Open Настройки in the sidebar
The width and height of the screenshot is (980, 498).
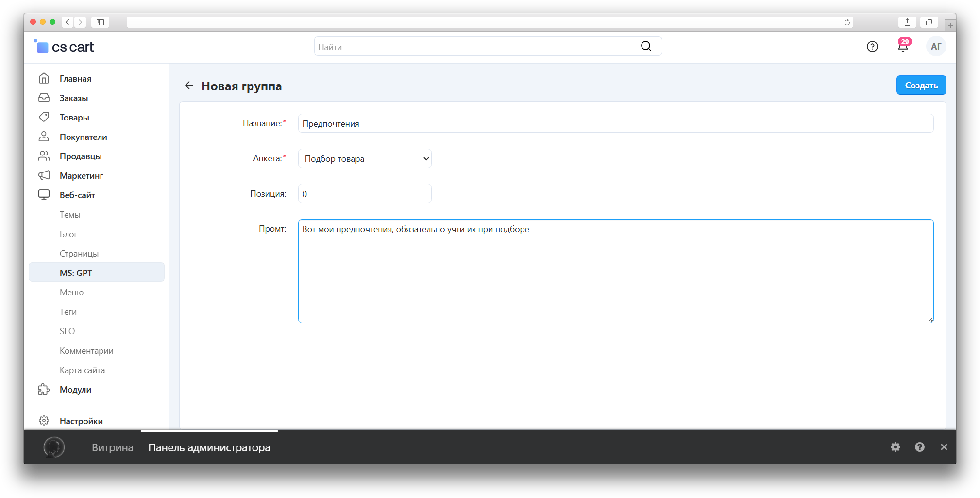coord(81,421)
